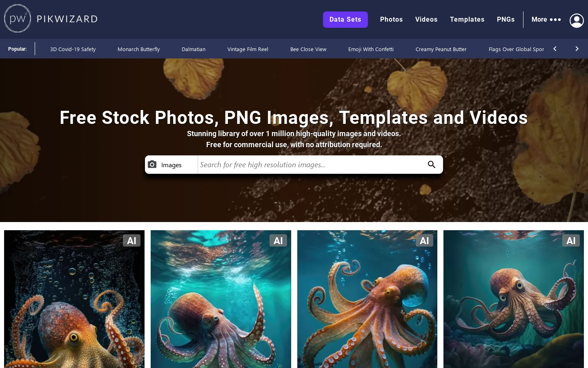Select the Flags Over Global Spor tag
The width and height of the screenshot is (588, 368).
(x=516, y=49)
